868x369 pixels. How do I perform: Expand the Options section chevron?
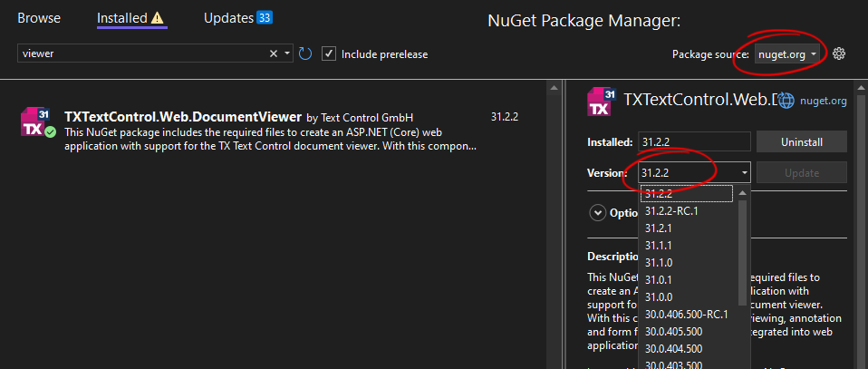click(x=597, y=213)
